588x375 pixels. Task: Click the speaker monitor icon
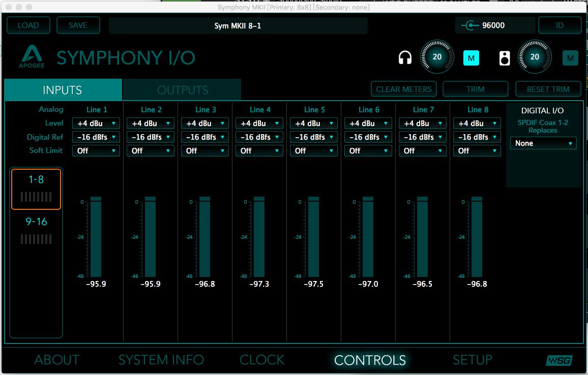pos(504,58)
